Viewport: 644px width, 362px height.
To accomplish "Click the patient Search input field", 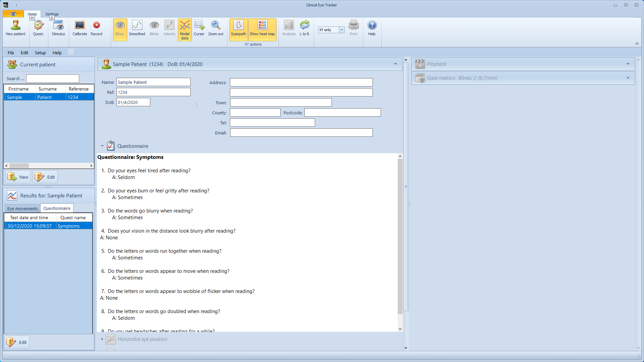I will (x=53, y=78).
